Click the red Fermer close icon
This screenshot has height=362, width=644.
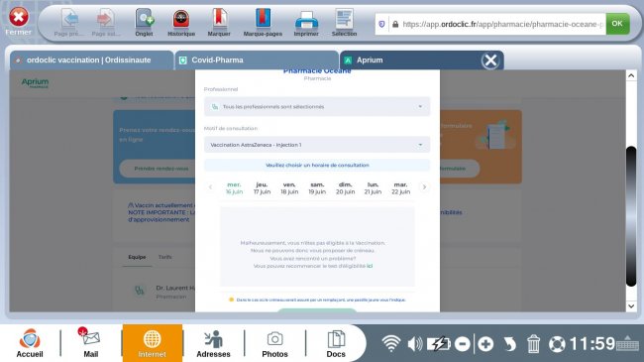[x=19, y=17]
